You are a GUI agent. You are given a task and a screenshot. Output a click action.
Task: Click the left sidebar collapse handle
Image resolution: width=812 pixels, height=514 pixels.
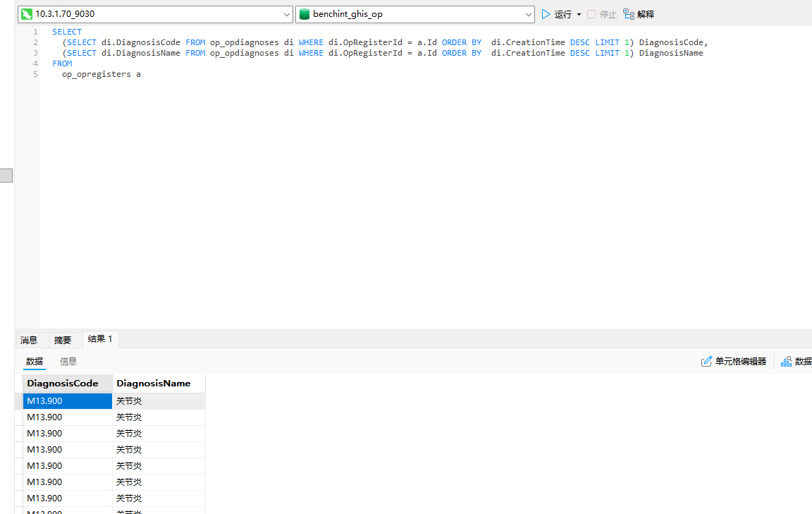[6, 176]
